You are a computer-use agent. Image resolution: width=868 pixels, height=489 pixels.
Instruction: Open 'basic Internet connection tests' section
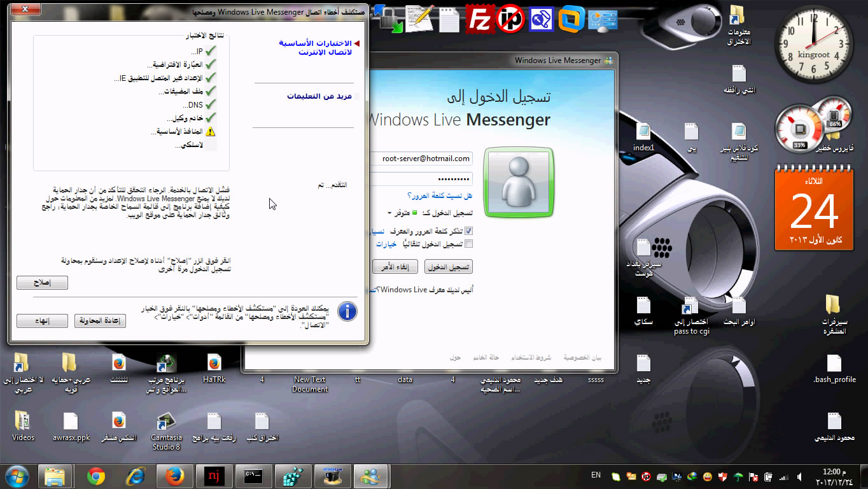tap(316, 47)
